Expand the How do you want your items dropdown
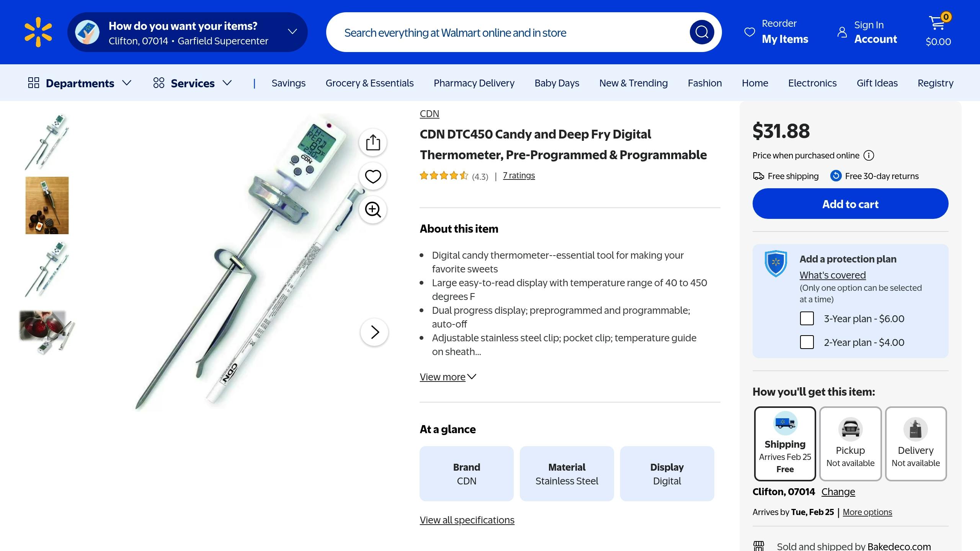 tap(292, 32)
